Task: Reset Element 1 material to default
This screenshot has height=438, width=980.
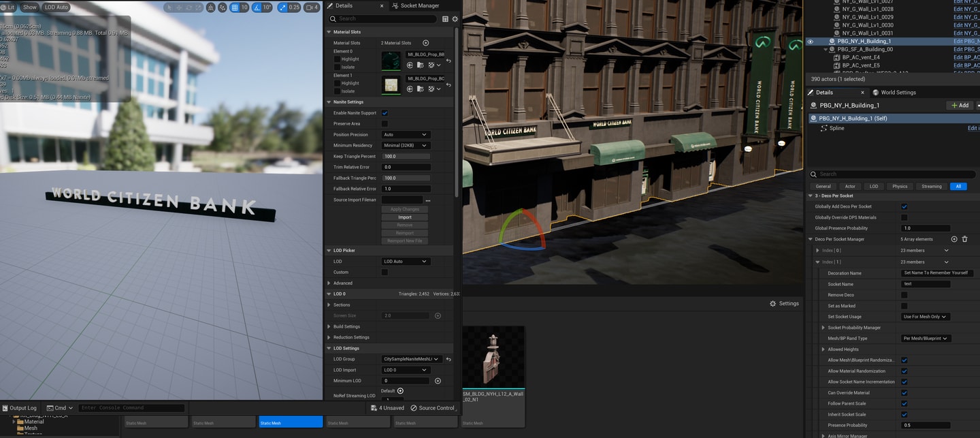Action: click(448, 85)
